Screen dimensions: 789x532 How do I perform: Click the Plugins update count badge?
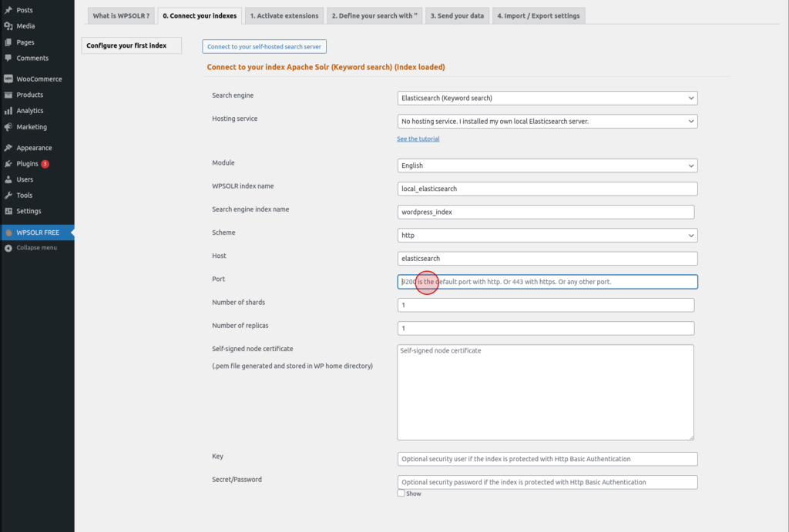point(45,163)
